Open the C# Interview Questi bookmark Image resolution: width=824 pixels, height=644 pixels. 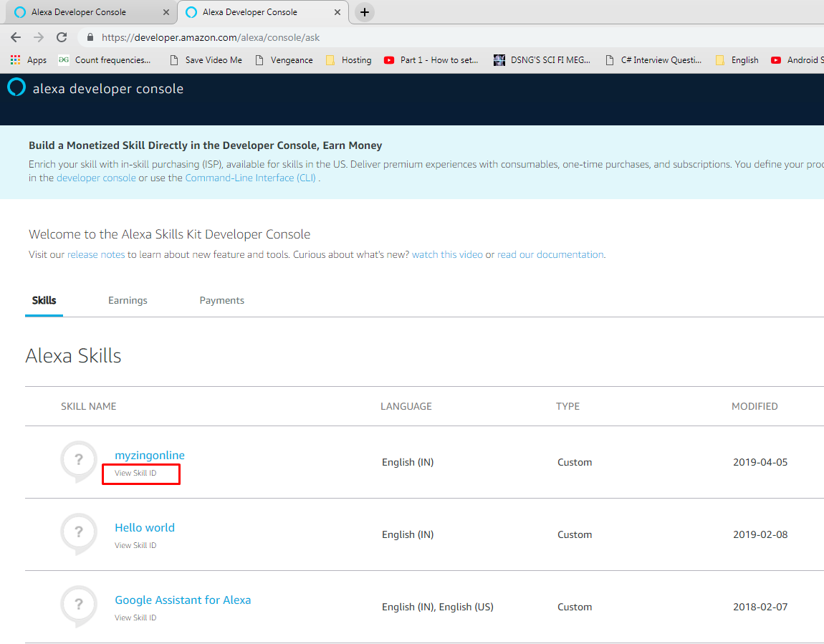[653, 60]
